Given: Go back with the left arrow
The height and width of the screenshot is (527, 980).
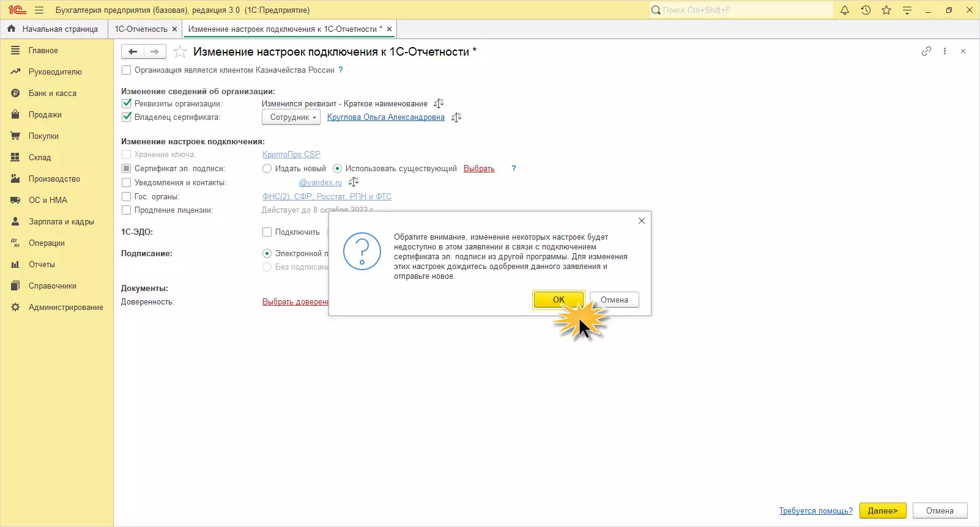Looking at the screenshot, I should tap(133, 51).
